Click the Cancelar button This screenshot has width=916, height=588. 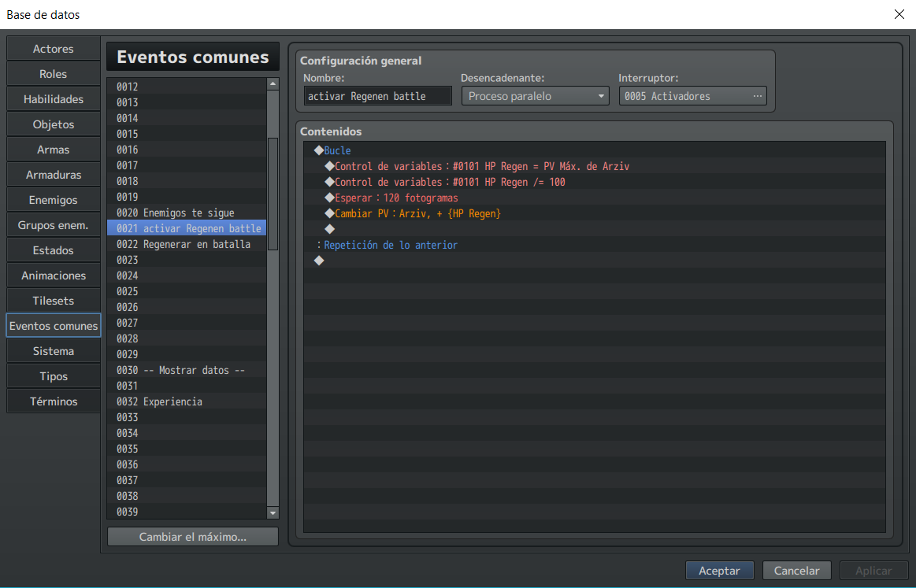[x=796, y=571]
